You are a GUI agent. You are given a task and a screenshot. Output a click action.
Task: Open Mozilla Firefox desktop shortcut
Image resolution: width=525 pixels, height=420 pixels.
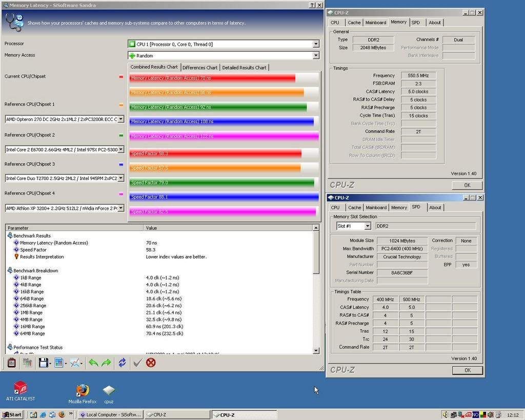[83, 393]
